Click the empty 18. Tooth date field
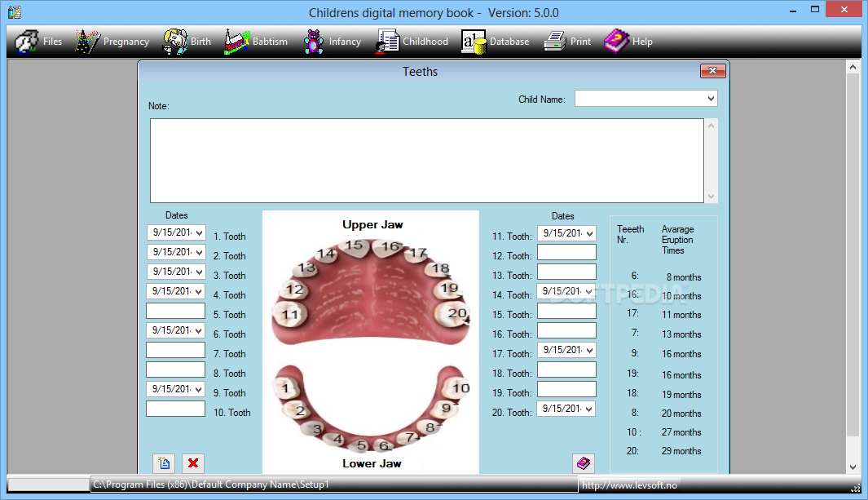 (566, 369)
